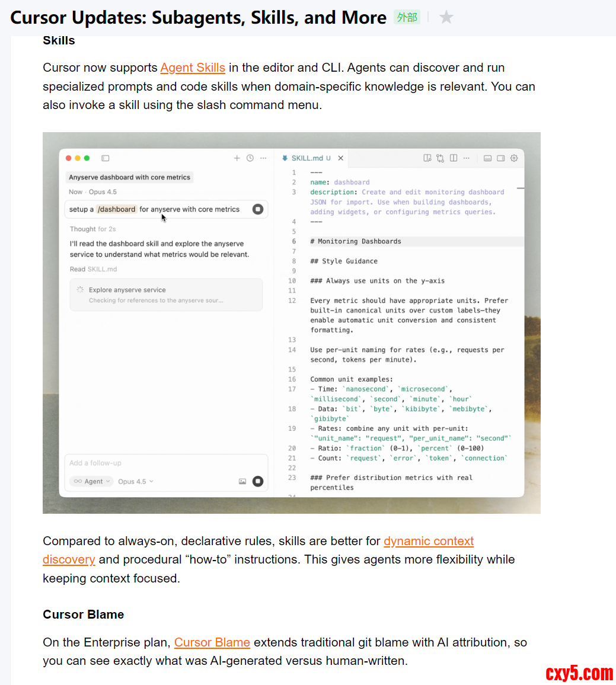Close the SKILL.md tab
Screen dimensions: 616x685
coord(340,158)
